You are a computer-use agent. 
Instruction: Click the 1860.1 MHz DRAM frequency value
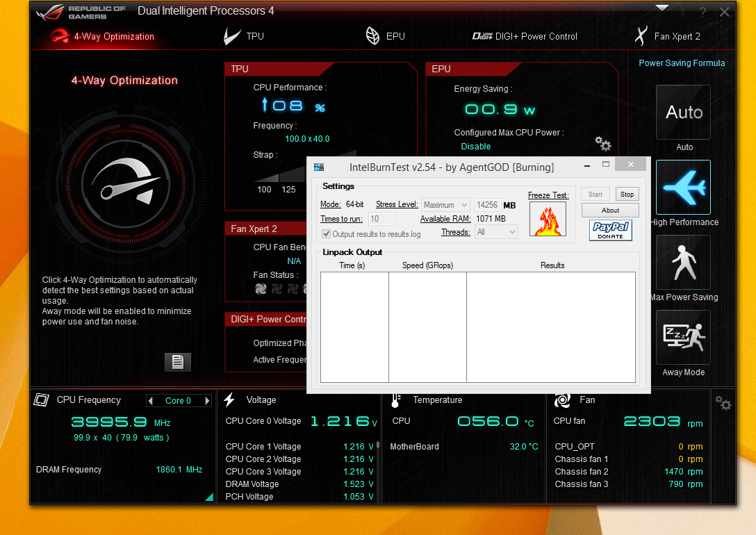pyautogui.click(x=179, y=470)
